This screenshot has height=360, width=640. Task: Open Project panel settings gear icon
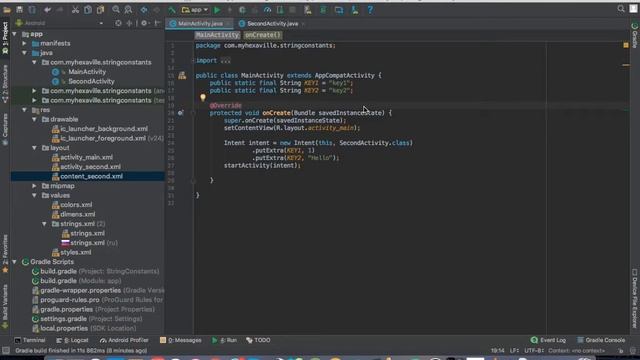coord(144,23)
